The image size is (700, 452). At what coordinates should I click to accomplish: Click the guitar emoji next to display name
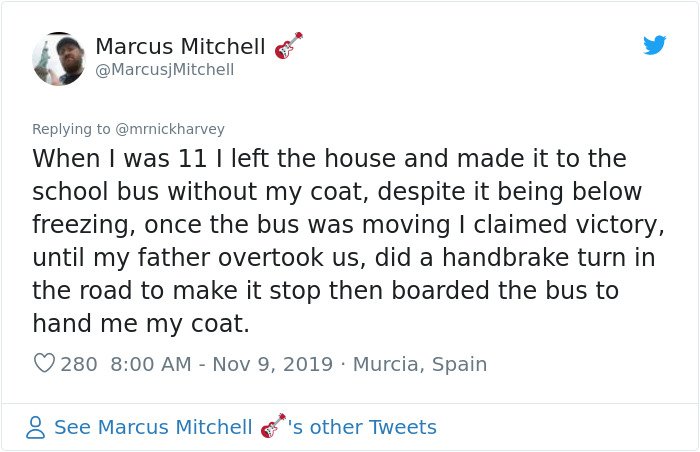pos(288,46)
